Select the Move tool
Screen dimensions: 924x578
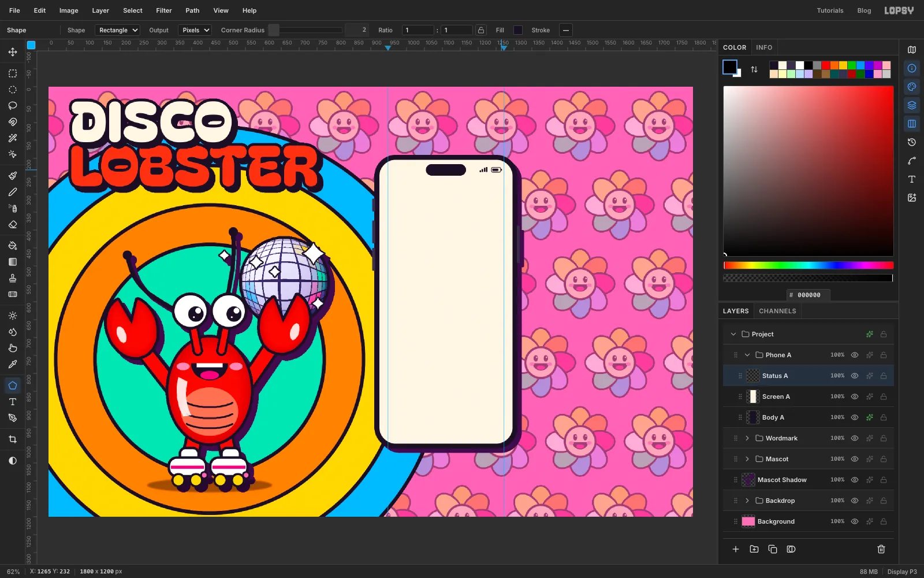pyautogui.click(x=13, y=52)
